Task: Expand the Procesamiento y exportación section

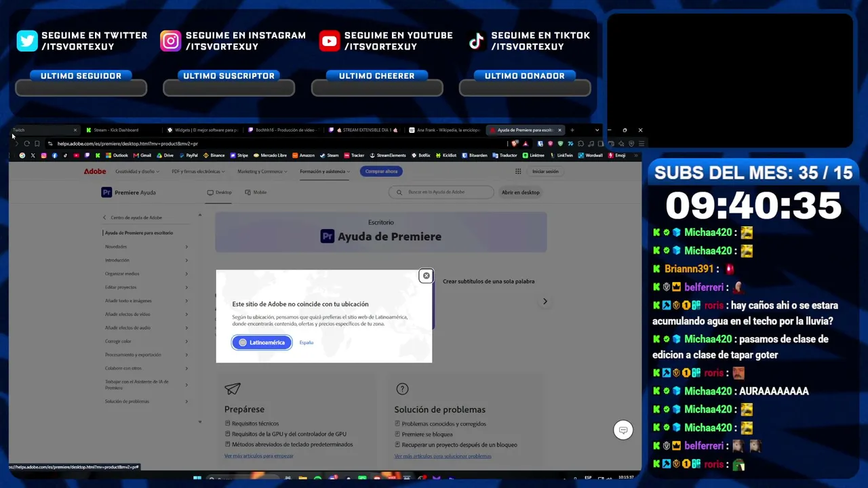Action: point(146,355)
